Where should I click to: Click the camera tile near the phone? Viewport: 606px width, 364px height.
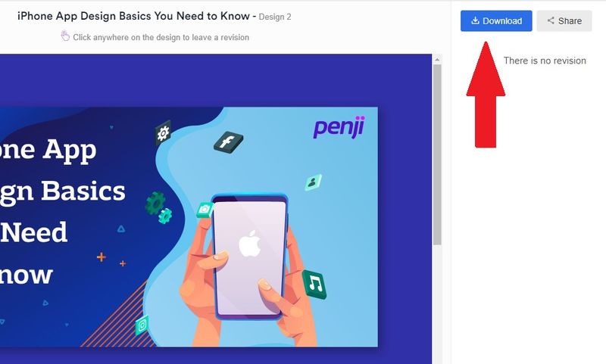pos(205,210)
